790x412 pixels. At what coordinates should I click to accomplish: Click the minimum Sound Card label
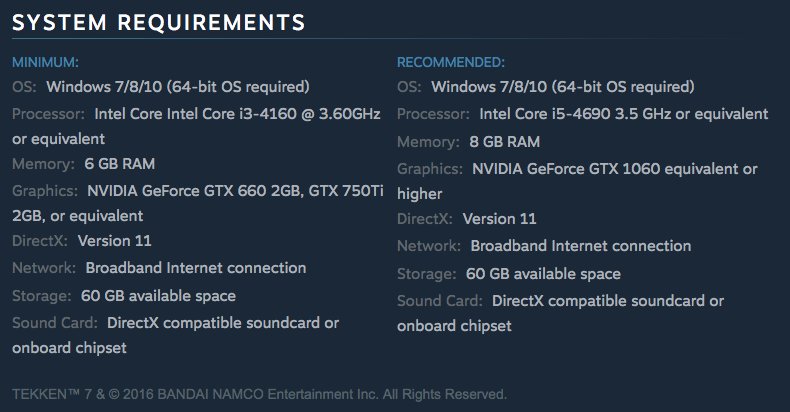coord(55,323)
